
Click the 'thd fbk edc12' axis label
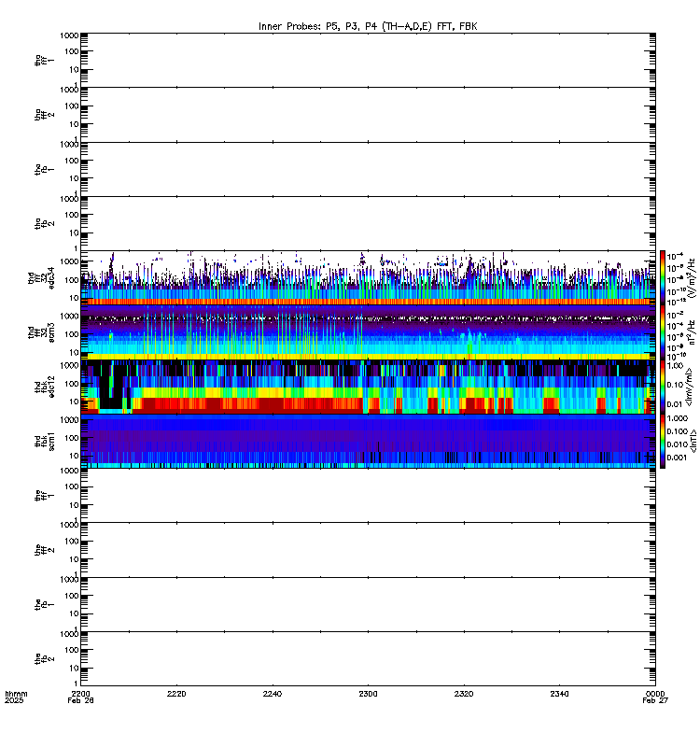44,387
